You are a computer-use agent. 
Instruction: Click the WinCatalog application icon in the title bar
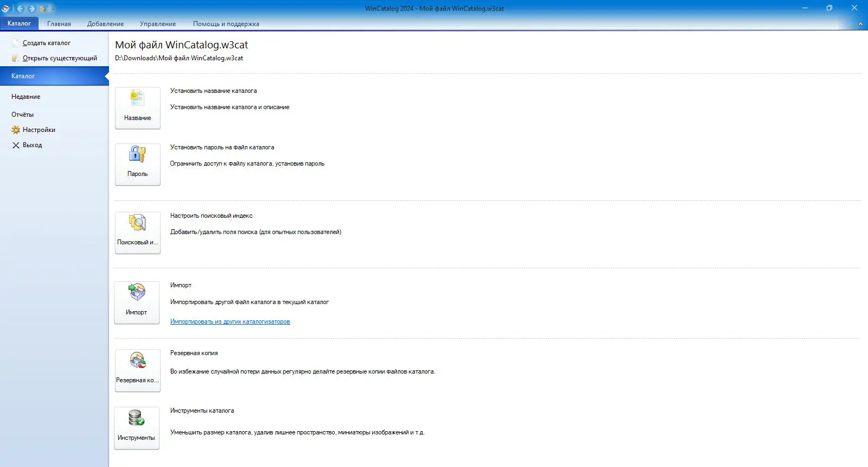click(5, 8)
